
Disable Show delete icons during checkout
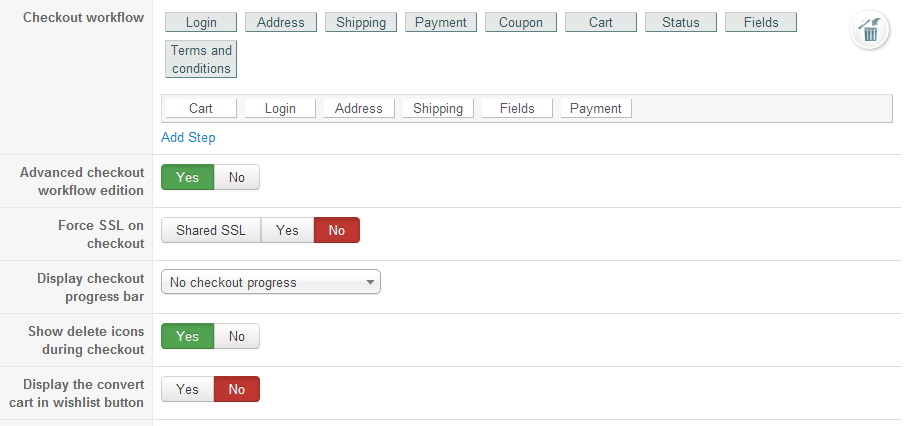pos(237,336)
